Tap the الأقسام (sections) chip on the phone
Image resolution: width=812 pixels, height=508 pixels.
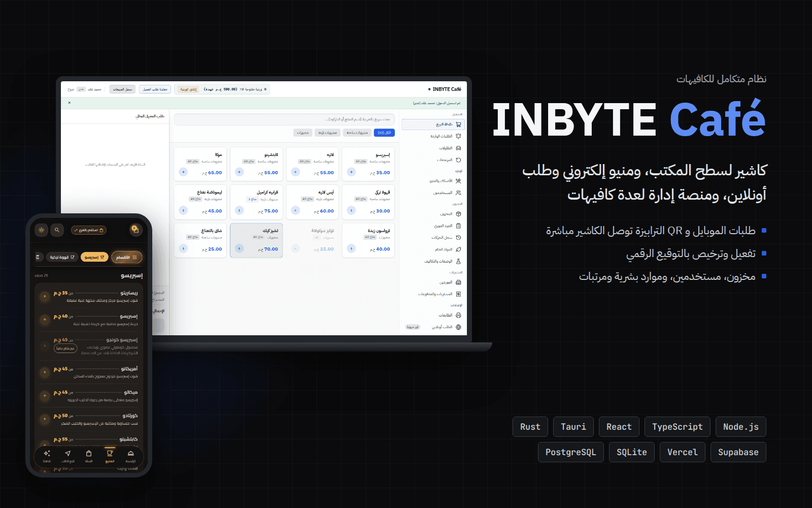click(x=126, y=258)
